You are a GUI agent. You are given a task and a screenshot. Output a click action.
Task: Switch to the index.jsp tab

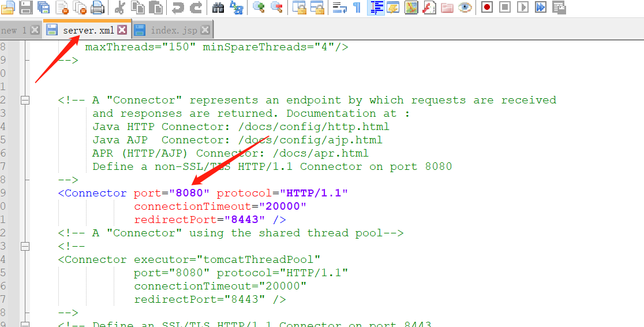[174, 30]
